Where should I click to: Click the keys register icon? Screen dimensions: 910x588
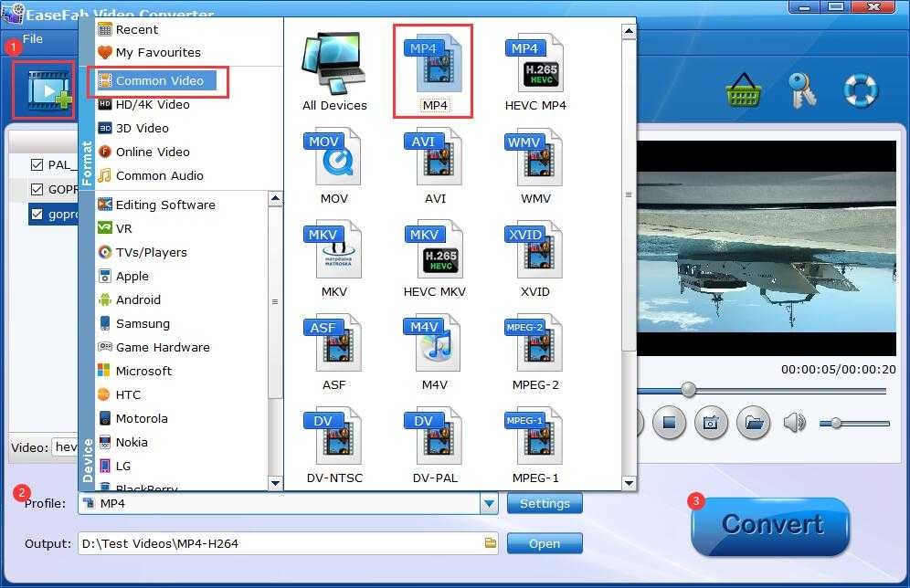click(x=802, y=89)
